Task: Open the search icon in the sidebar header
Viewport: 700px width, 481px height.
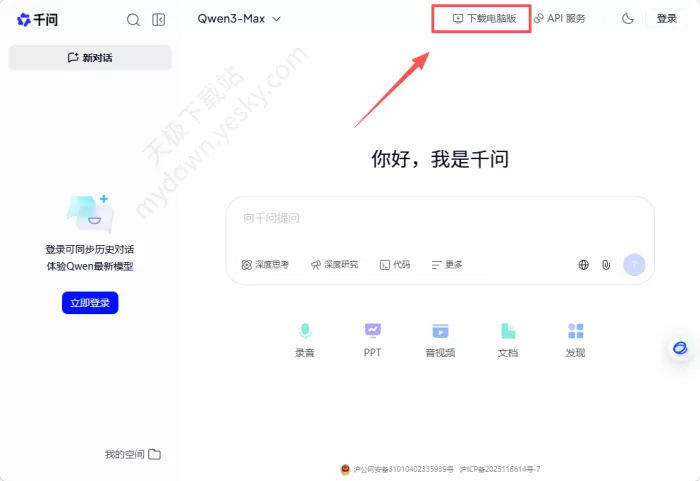Action: (133, 20)
